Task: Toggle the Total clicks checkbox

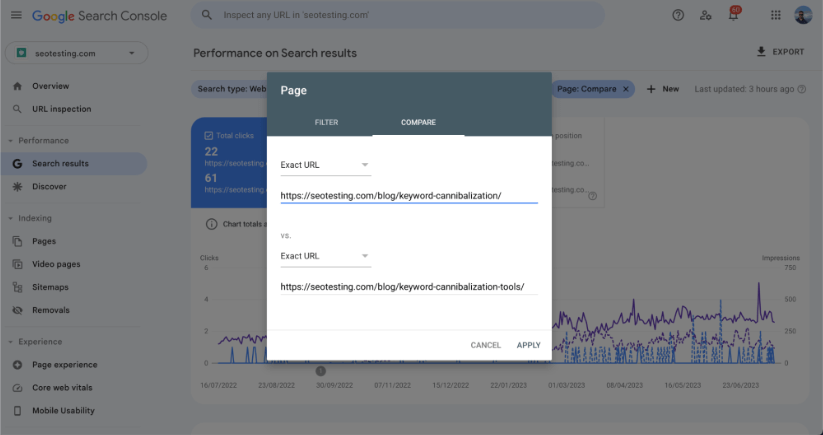Action: [x=208, y=135]
